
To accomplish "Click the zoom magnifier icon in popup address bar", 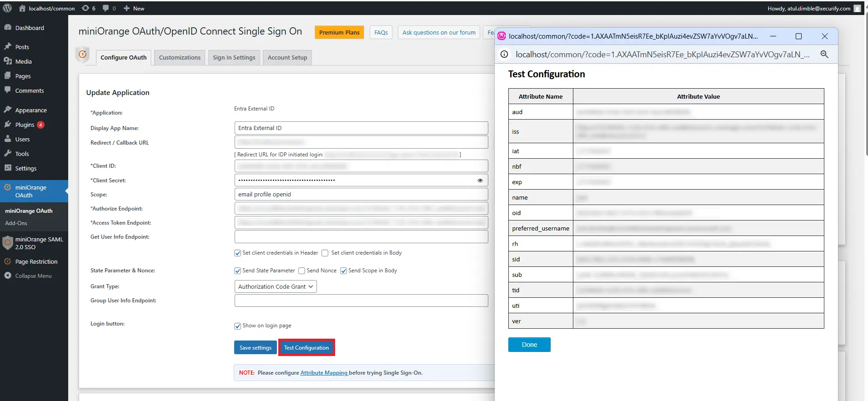I will [824, 55].
